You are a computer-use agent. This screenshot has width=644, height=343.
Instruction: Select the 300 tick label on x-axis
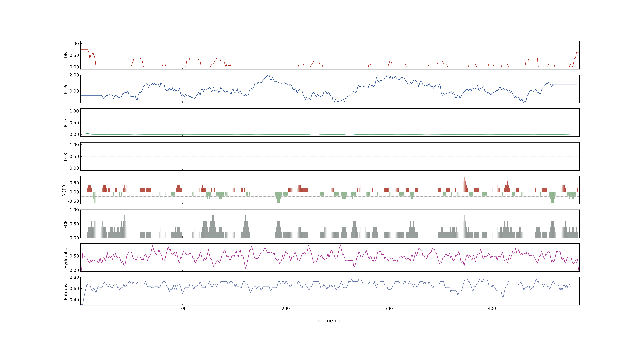pos(389,309)
